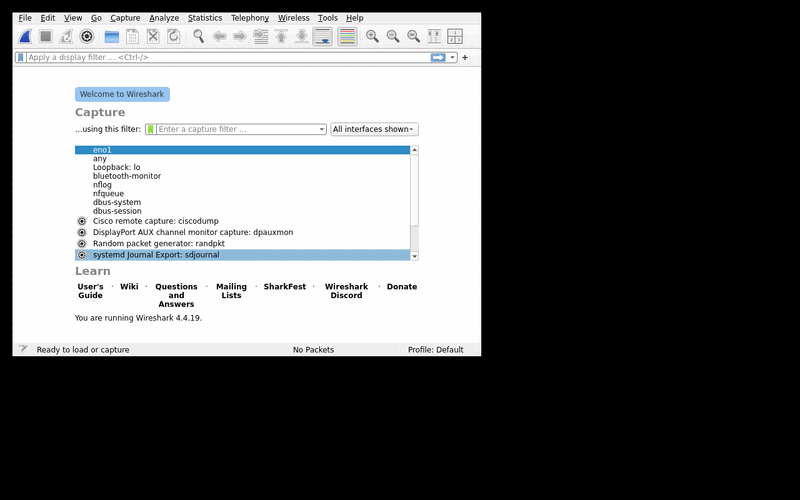The height and width of the screenshot is (500, 800).
Task: Click the Find packet magnifier icon
Action: 198,36
